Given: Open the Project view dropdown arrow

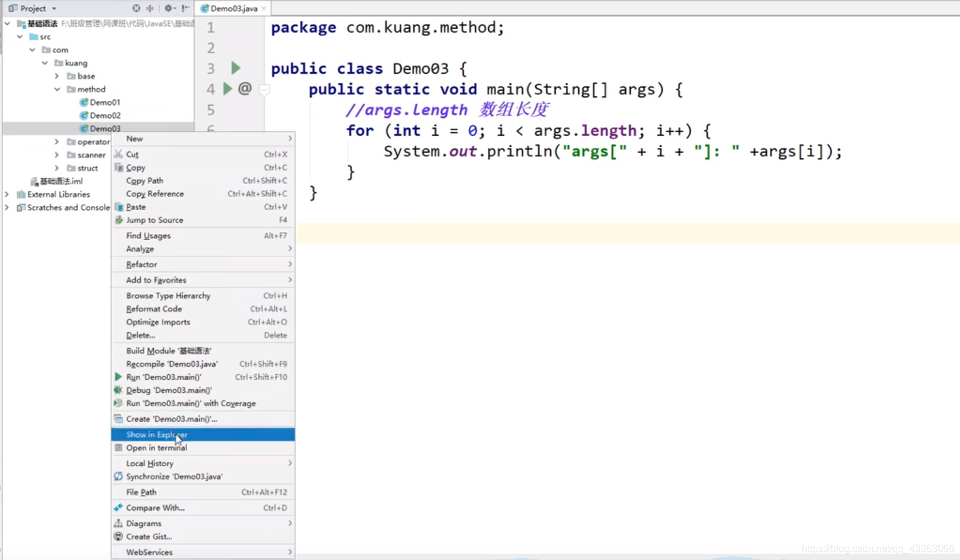Looking at the screenshot, I should 54,8.
